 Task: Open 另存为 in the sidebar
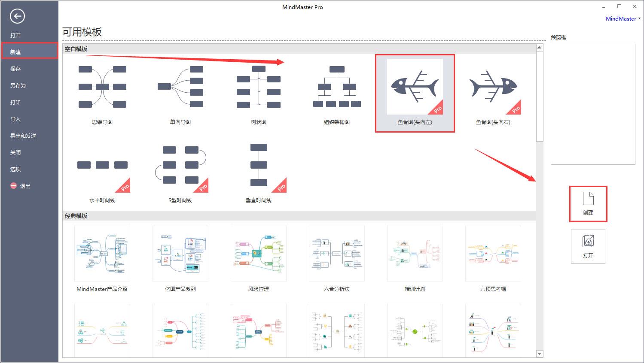(18, 85)
